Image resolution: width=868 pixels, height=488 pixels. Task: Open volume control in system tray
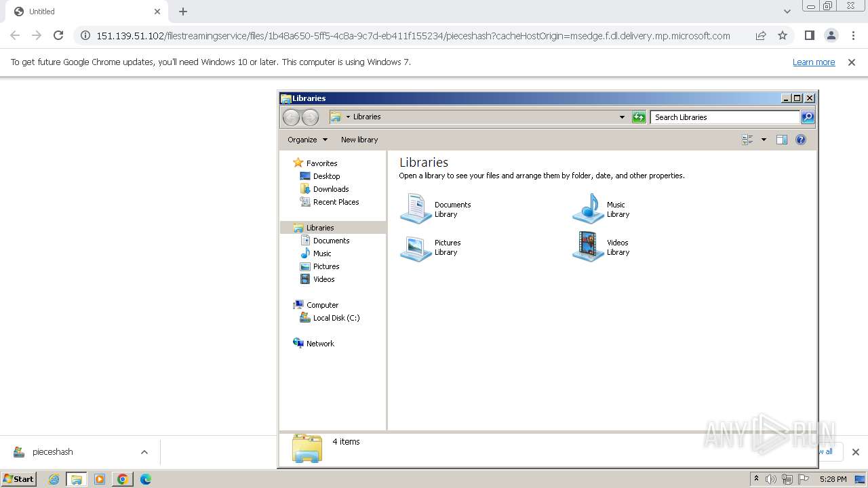pos(771,479)
